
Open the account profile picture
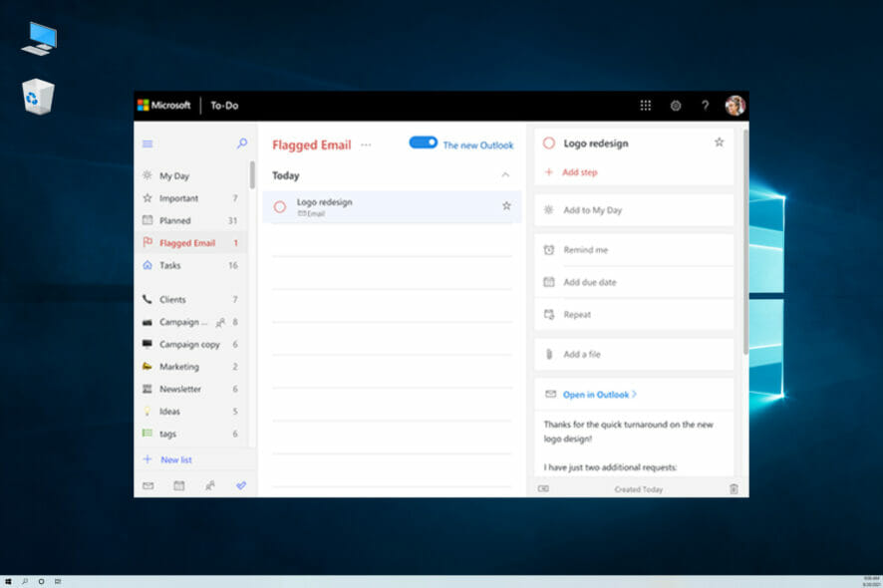click(735, 106)
